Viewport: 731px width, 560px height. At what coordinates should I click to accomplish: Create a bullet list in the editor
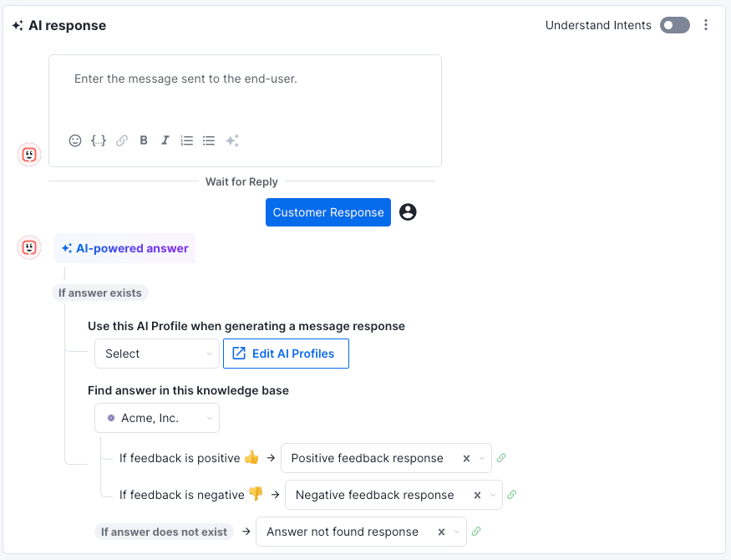208,140
